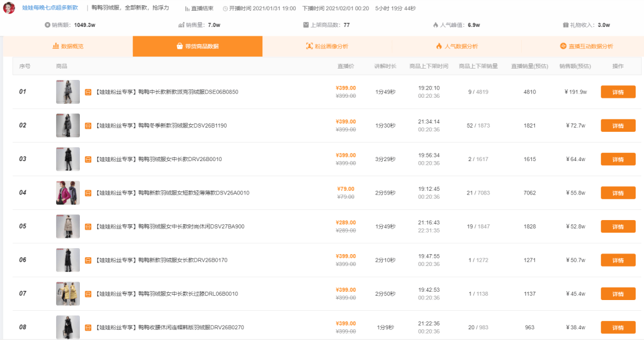Click the popularity peak flame icon
Screen dimensions: 644x340
pos(435,25)
